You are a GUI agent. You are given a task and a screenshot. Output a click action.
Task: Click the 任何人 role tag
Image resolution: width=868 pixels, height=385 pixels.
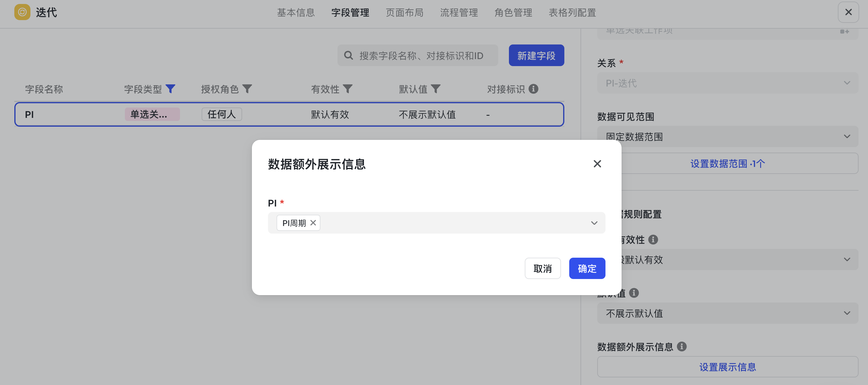(221, 114)
